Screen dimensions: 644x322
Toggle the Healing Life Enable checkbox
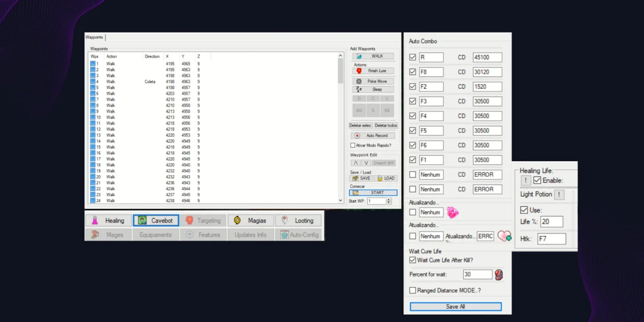pos(537,180)
